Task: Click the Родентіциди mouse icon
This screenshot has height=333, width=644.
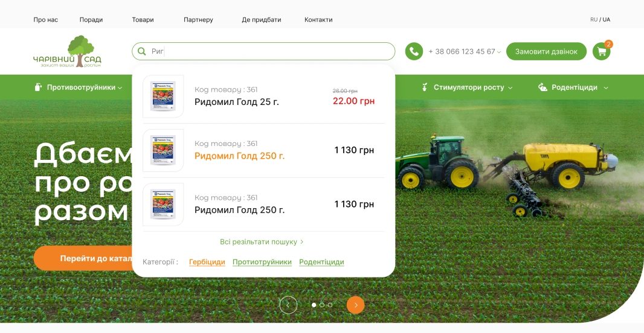Action: (543, 87)
